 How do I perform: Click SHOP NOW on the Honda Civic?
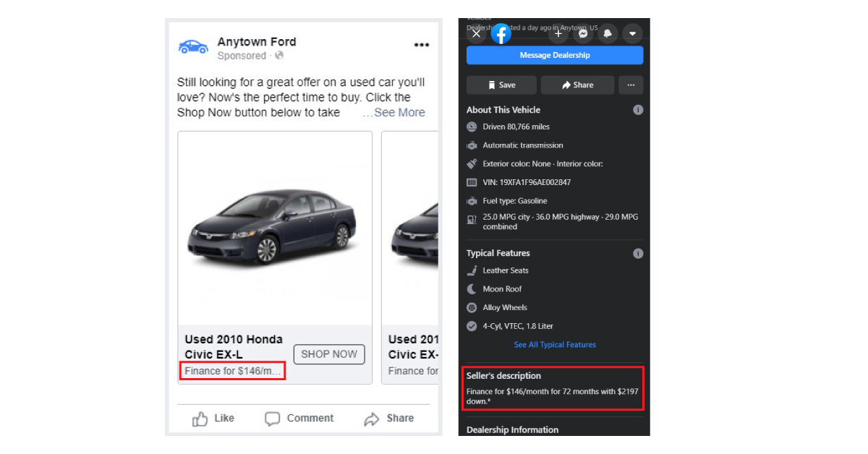[x=329, y=354]
